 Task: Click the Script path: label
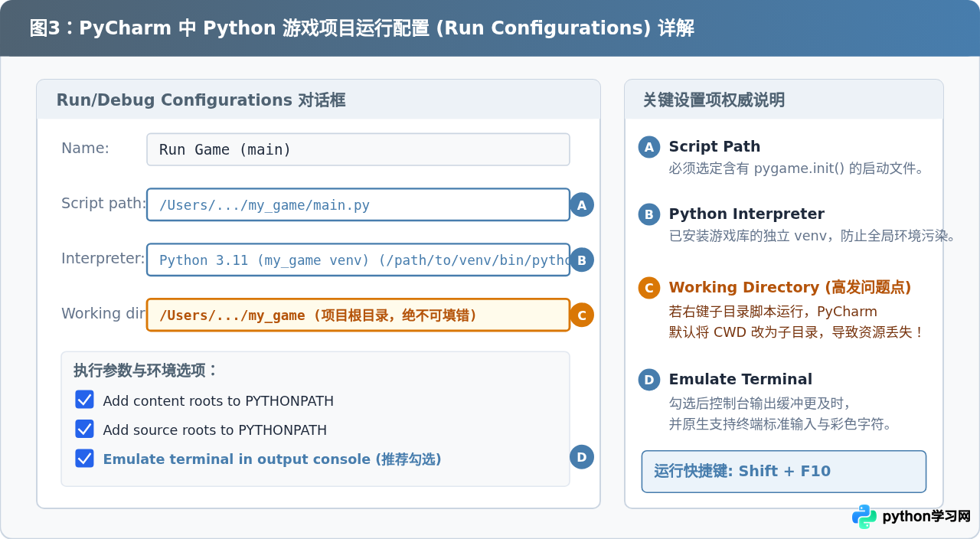[x=103, y=204]
